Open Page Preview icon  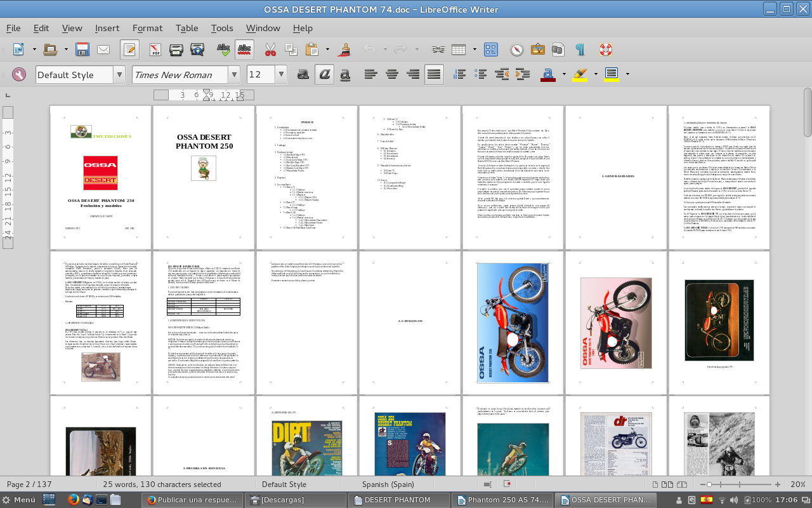tap(197, 50)
